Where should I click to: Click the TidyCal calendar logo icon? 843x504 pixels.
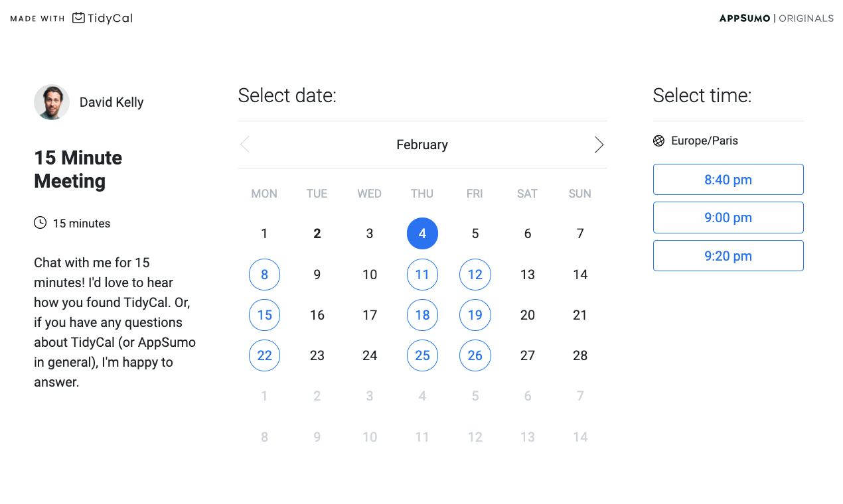click(79, 18)
